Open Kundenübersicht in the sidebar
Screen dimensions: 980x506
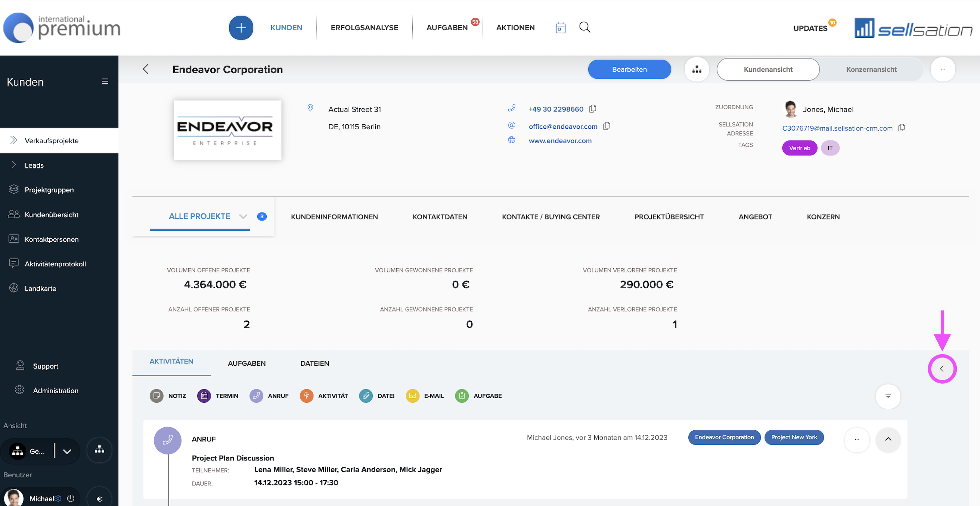59,215
